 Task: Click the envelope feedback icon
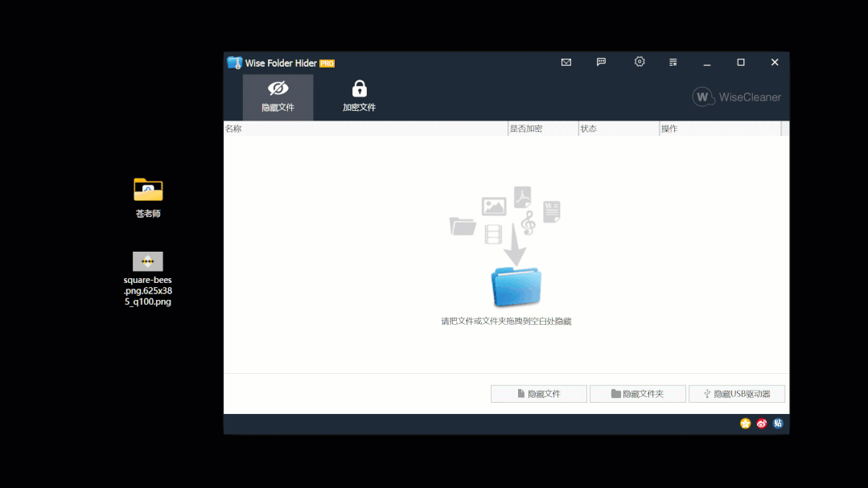pyautogui.click(x=566, y=61)
